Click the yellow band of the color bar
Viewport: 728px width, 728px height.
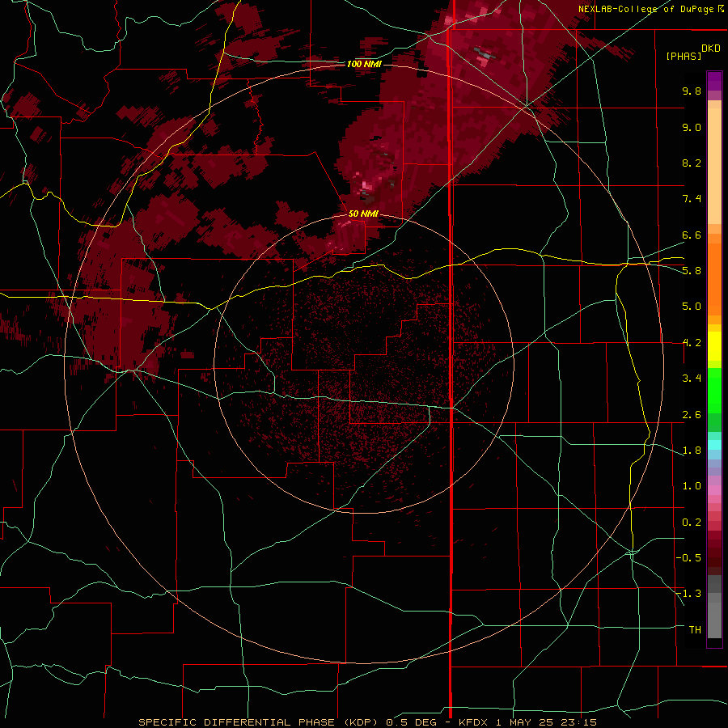click(714, 346)
